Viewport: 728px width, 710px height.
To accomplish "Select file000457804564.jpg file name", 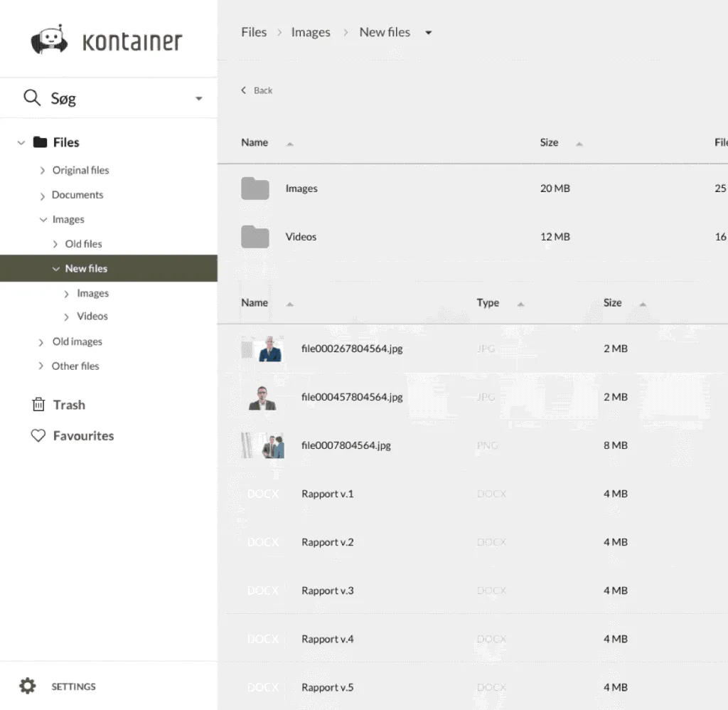I will [352, 397].
